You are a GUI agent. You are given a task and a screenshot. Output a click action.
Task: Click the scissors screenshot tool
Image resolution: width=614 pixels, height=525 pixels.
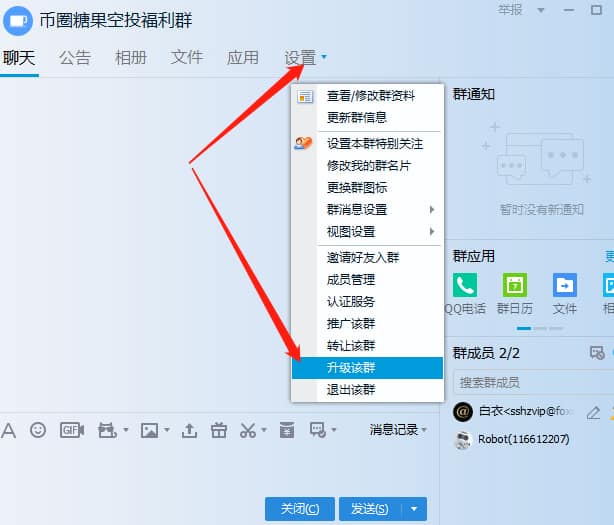pyautogui.click(x=247, y=430)
